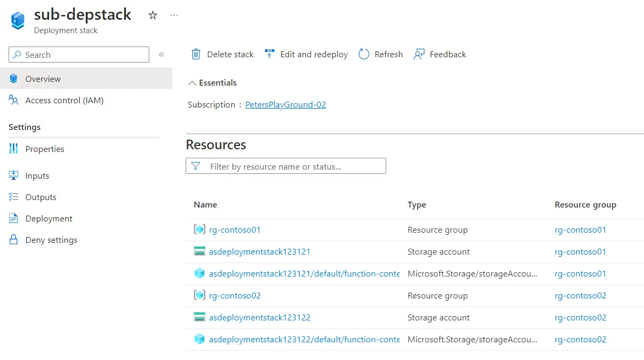Click the Delete stack trash icon
The width and height of the screenshot is (644, 360).
pyautogui.click(x=197, y=54)
